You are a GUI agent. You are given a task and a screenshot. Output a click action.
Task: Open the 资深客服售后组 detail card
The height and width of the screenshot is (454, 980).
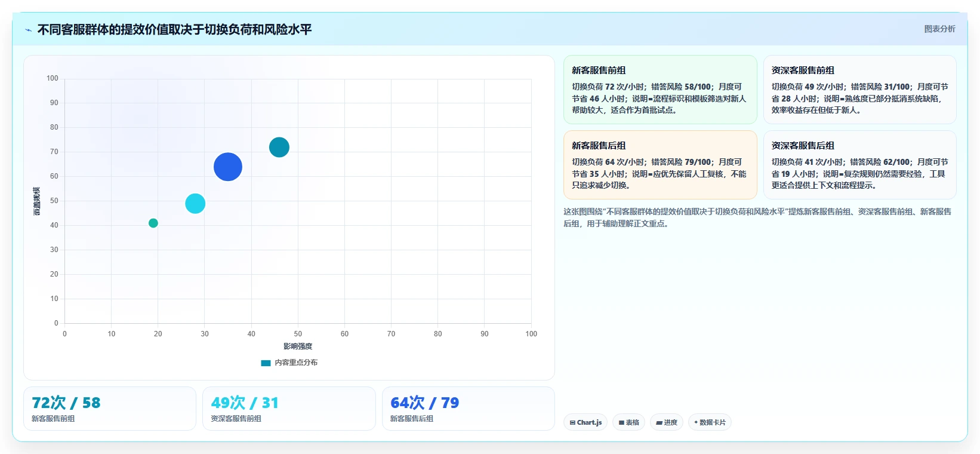pyautogui.click(x=860, y=165)
